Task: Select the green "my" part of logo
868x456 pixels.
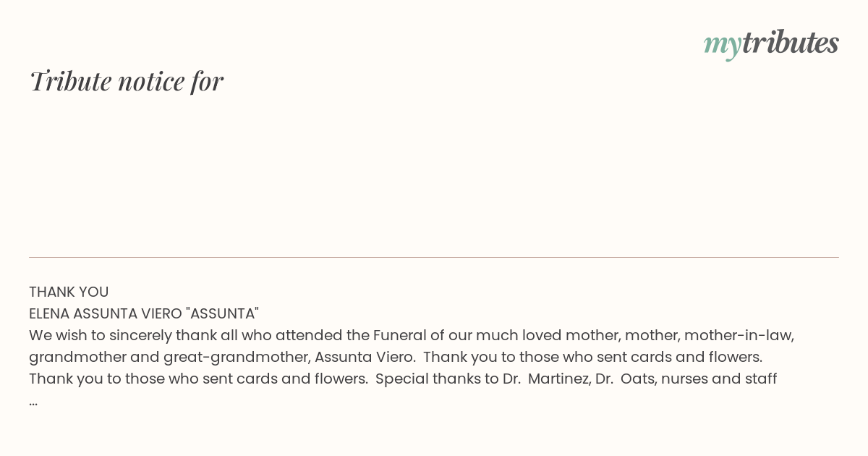Action: [x=722, y=46]
